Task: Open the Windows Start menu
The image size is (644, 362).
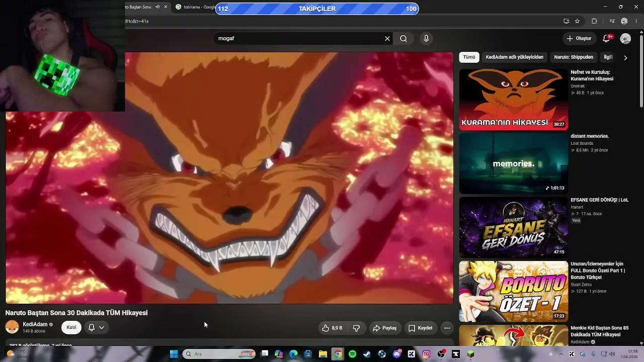Action: [x=174, y=354]
